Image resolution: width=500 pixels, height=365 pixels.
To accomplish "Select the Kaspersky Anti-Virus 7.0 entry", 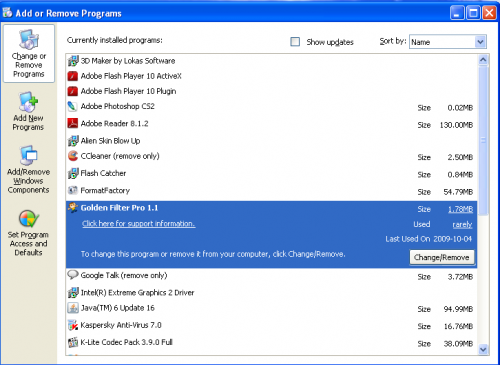I will click(x=272, y=326).
